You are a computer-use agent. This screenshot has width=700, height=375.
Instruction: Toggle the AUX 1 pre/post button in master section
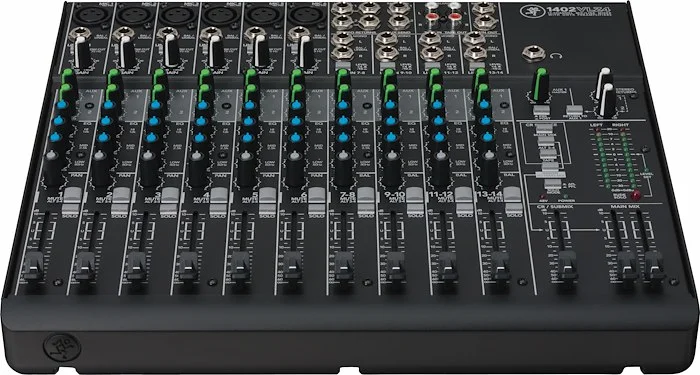click(542, 111)
